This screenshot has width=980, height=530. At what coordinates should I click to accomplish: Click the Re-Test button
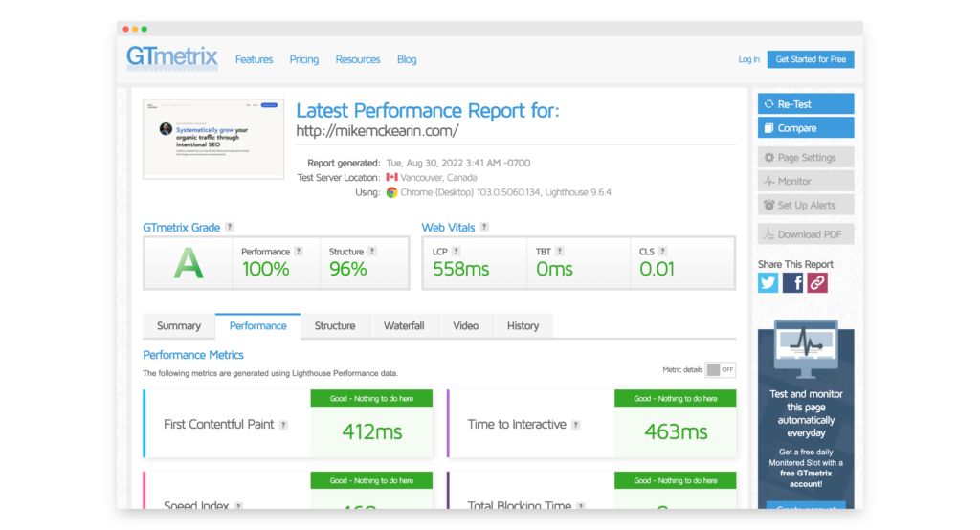click(806, 103)
